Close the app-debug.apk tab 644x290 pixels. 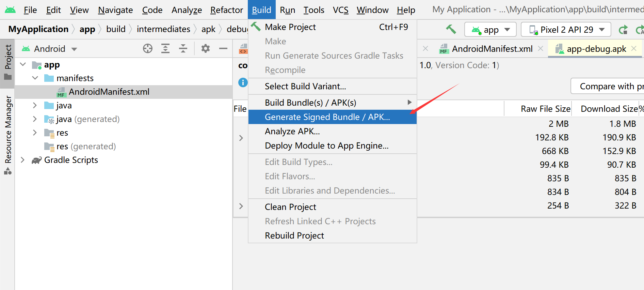click(x=634, y=48)
